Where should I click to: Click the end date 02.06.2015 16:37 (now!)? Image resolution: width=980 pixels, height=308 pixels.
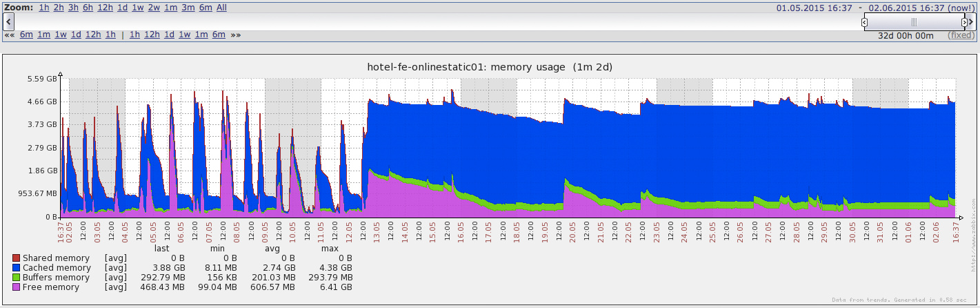tap(922, 8)
